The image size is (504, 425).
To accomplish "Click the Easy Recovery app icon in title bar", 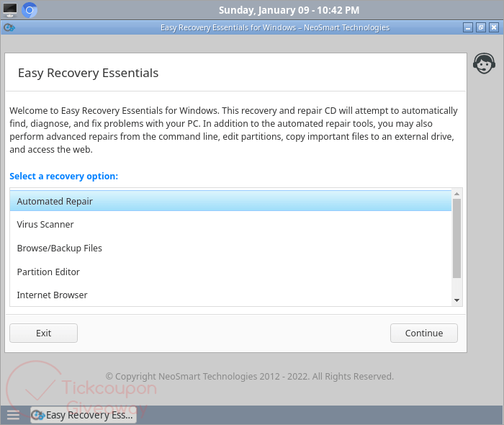I will [9, 27].
